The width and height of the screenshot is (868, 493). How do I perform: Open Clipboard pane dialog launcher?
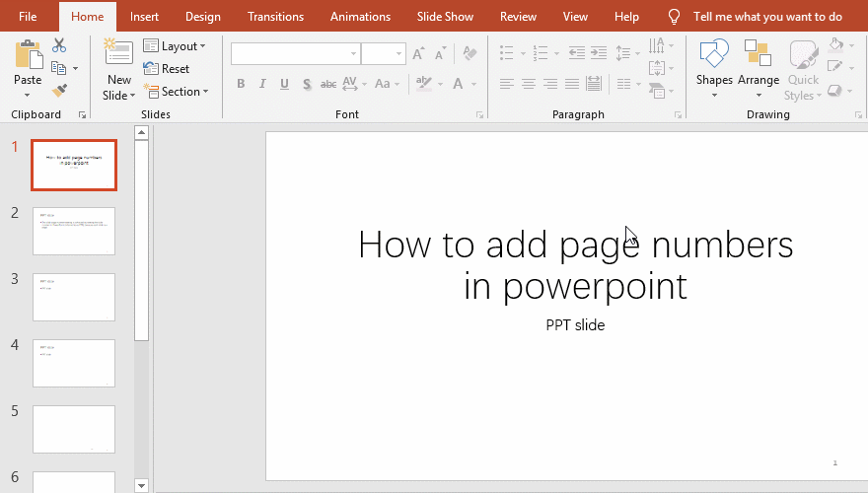83,115
